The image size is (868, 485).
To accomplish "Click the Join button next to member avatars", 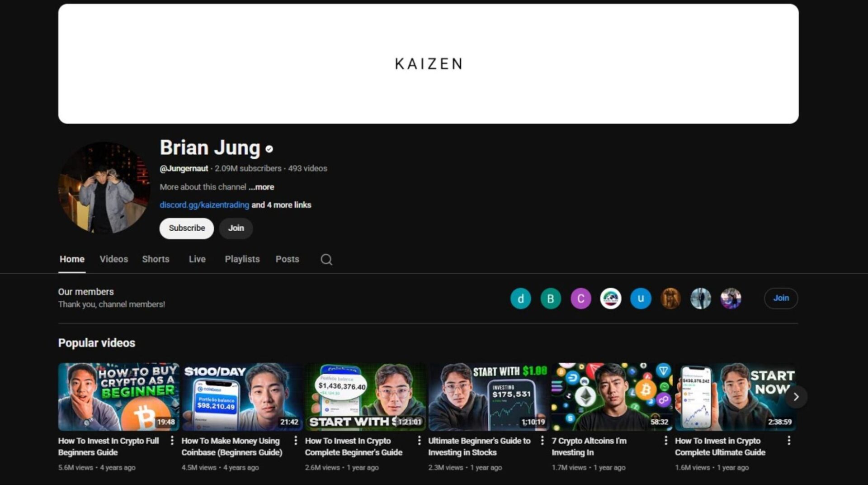I will tap(781, 298).
